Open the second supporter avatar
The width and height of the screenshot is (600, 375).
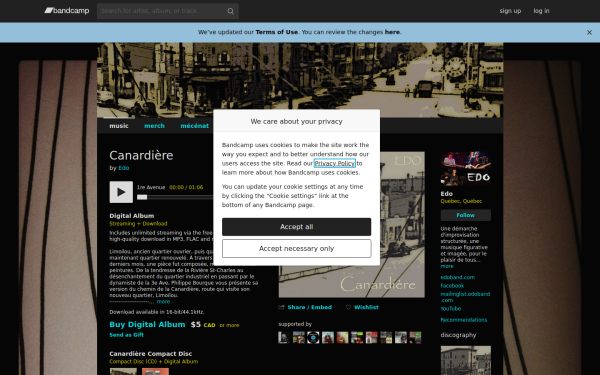(x=298, y=338)
